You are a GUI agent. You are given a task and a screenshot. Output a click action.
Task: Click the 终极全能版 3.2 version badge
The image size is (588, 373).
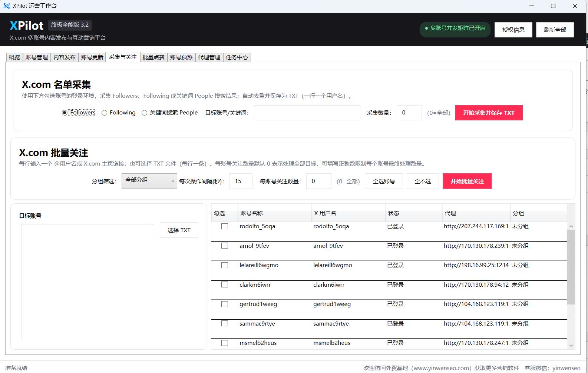70,25
